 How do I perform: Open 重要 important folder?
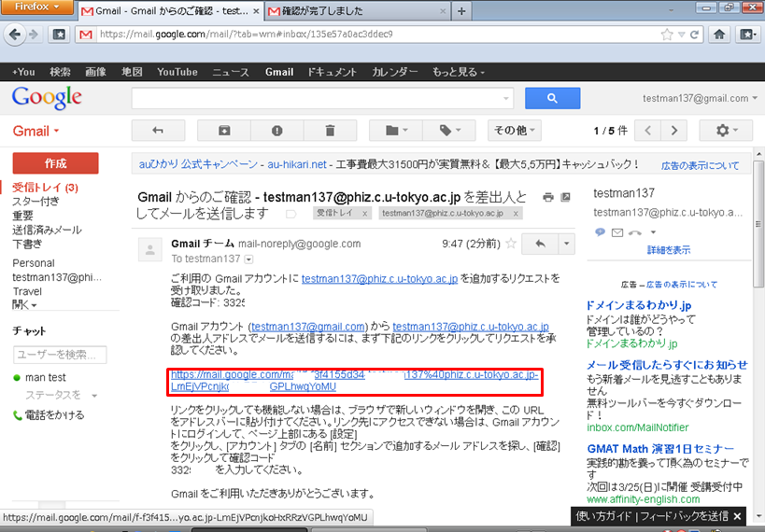coord(22,216)
